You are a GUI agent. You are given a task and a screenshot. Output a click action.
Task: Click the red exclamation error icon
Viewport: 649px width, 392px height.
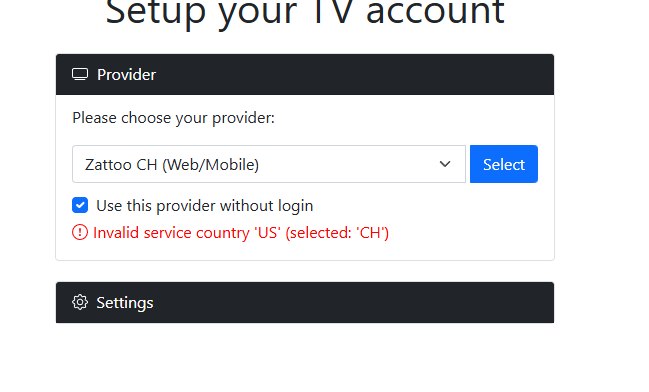tap(80, 232)
